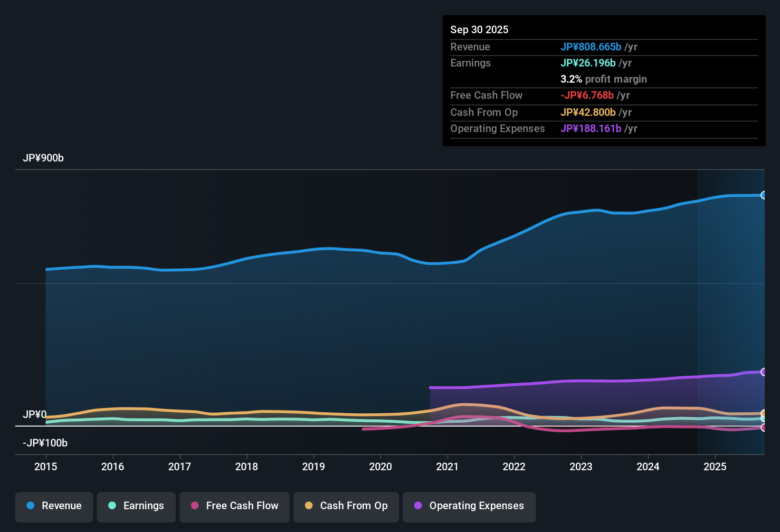Screen dimensions: 780x532
Task: Click the Cash From Op endpoint marker
Action: pos(764,414)
